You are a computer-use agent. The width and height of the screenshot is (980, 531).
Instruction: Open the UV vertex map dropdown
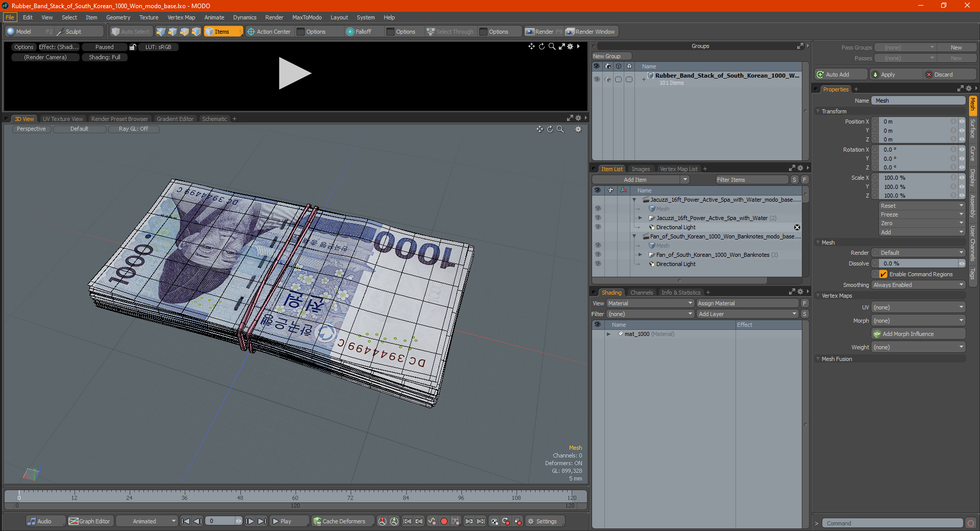[918, 307]
